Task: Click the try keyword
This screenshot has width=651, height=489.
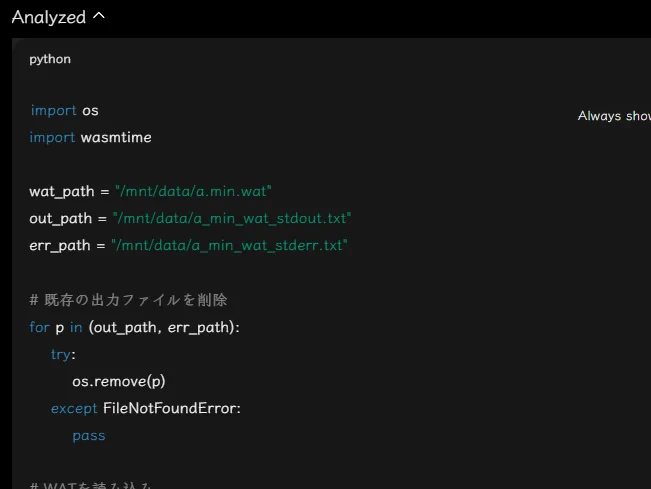Action: (x=61, y=355)
